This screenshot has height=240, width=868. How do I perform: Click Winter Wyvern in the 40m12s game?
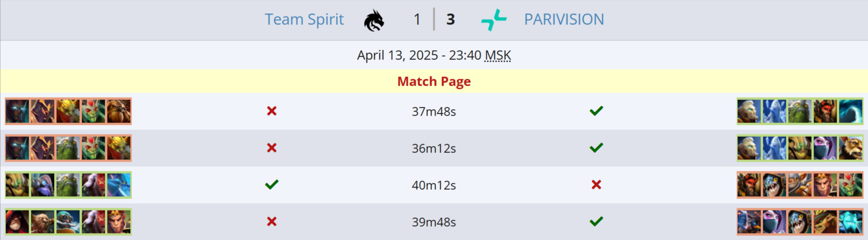coord(119,185)
